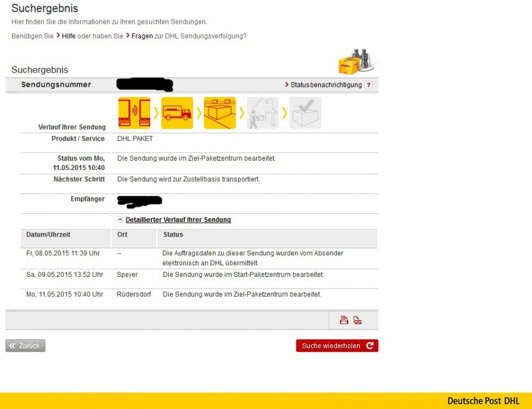532x409 pixels.
Task: Click the Deutsche Post DHL footer logo
Action: point(483,401)
